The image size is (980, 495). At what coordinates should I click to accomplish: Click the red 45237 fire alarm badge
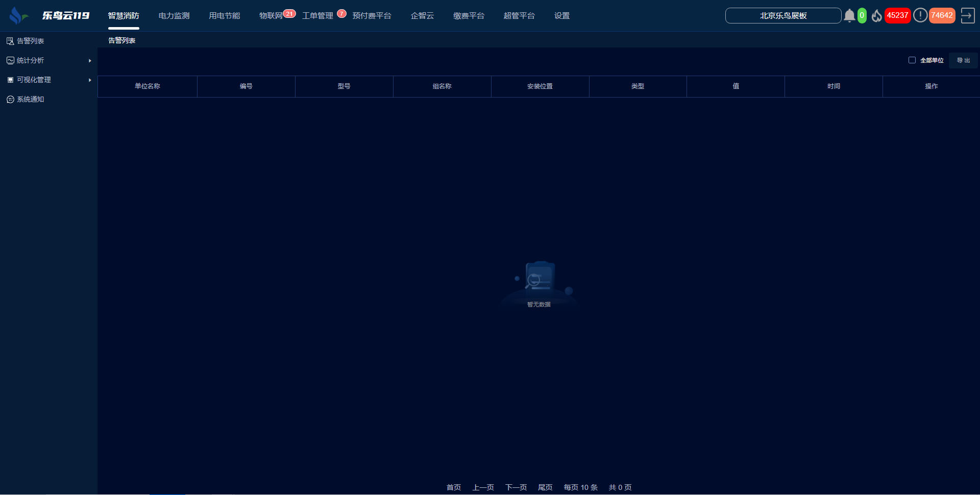(x=897, y=15)
